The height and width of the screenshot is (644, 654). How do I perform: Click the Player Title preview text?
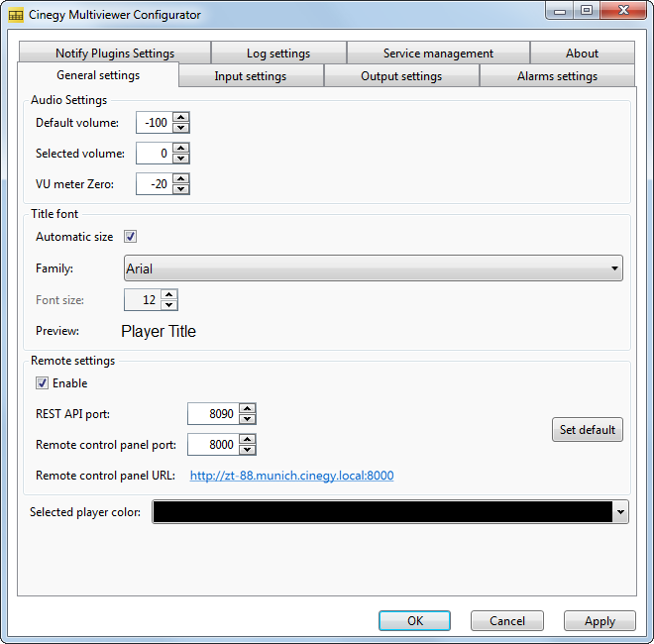(159, 331)
